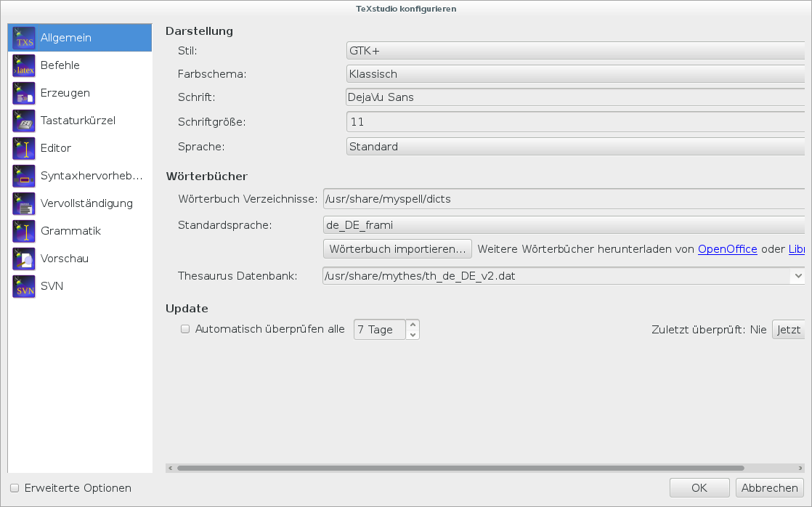This screenshot has height=507, width=812.
Task: Click the Schriftgröße field showing 11
Action: pyautogui.click(x=575, y=122)
